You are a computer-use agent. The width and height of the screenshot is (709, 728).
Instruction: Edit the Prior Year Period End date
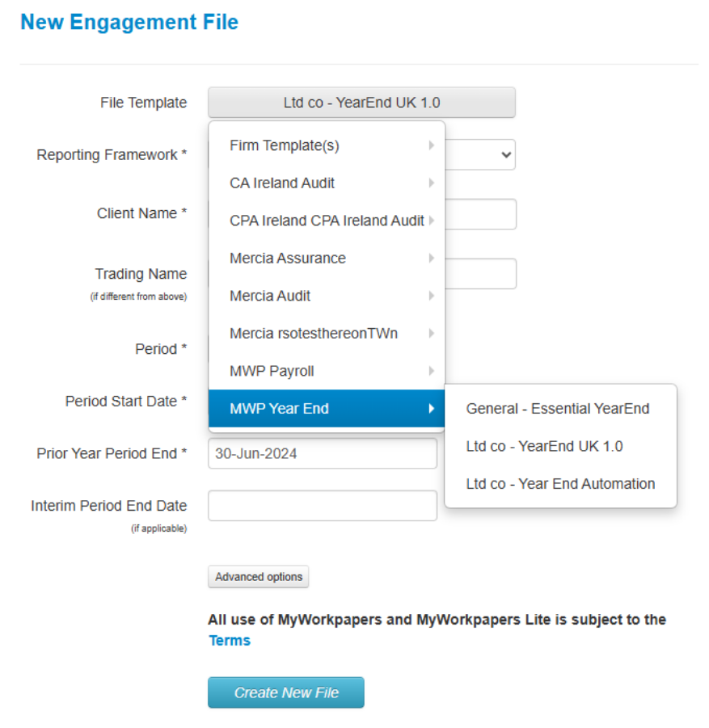(x=322, y=454)
